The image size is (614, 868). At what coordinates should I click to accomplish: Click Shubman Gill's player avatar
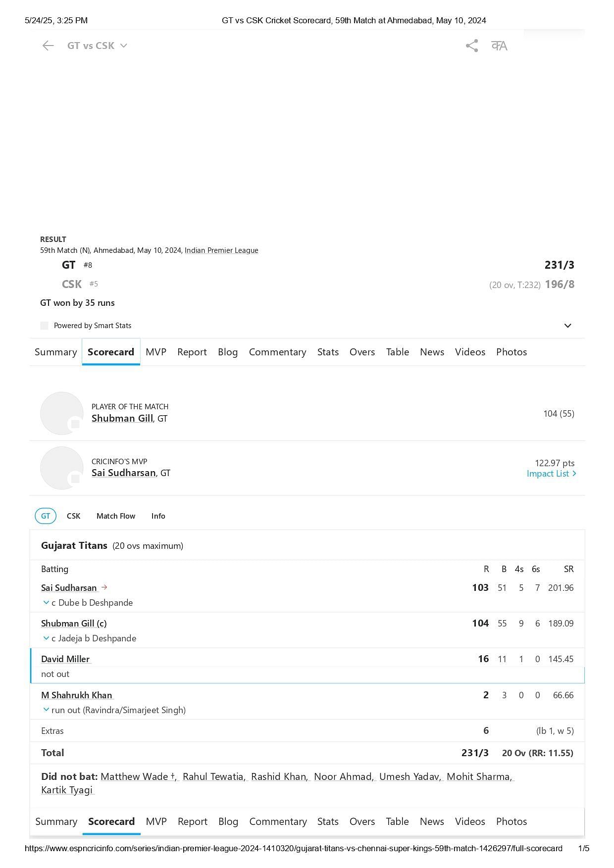(62, 413)
